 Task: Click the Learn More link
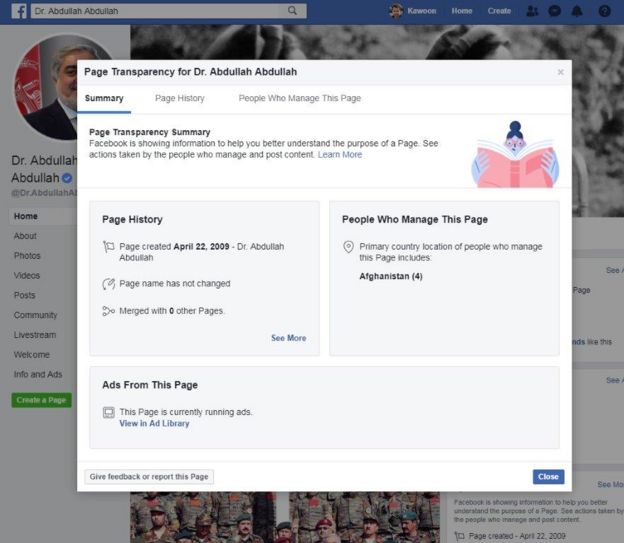[x=340, y=154]
